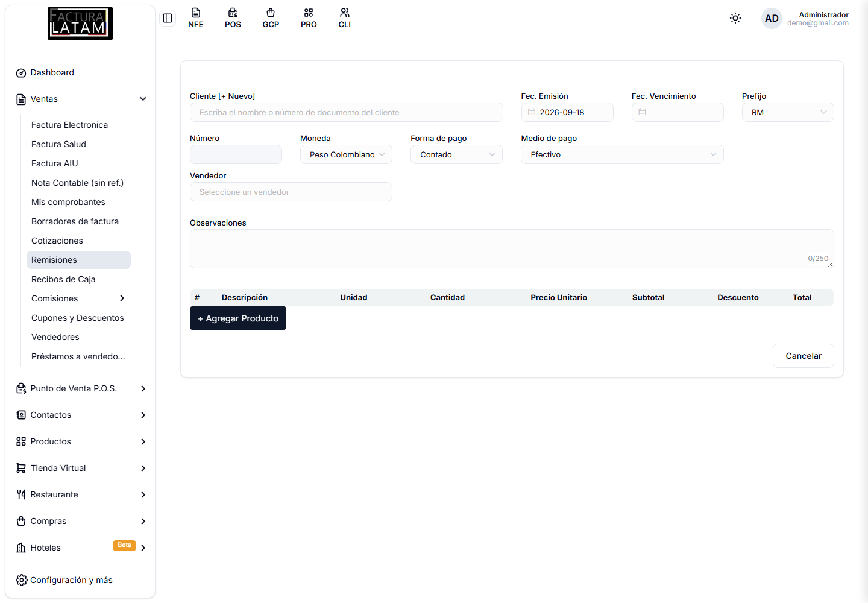868x603 pixels.
Task: Open the Prefijo dropdown
Action: pyautogui.click(x=788, y=112)
